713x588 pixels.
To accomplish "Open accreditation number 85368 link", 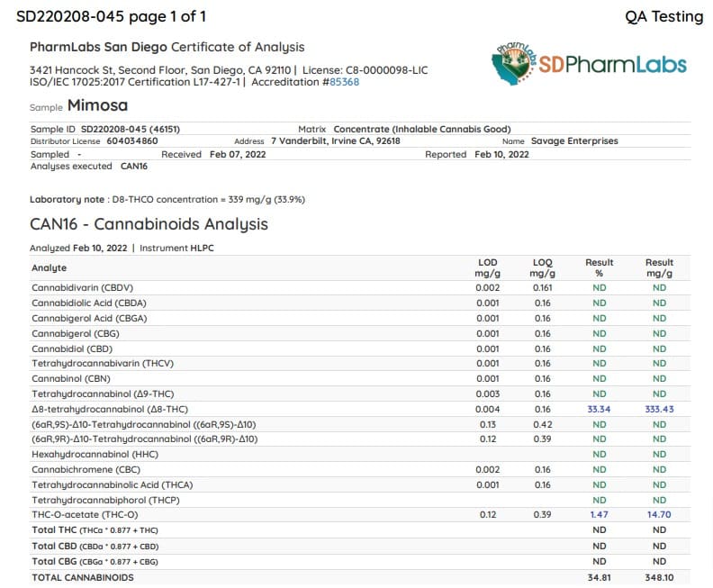I will coord(344,82).
